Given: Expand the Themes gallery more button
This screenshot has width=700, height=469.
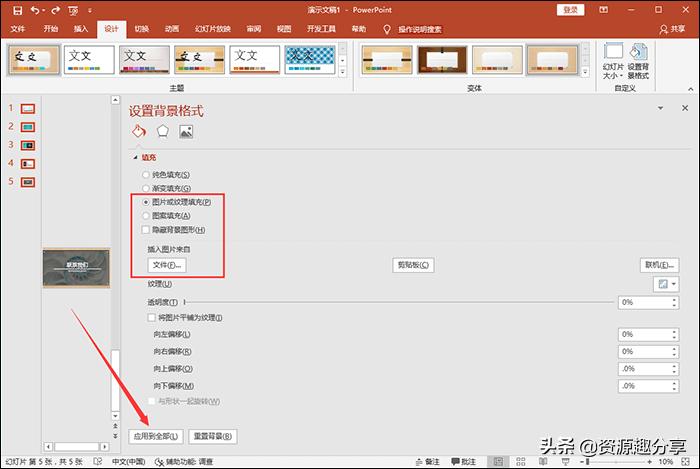Looking at the screenshot, I should pos(342,71).
